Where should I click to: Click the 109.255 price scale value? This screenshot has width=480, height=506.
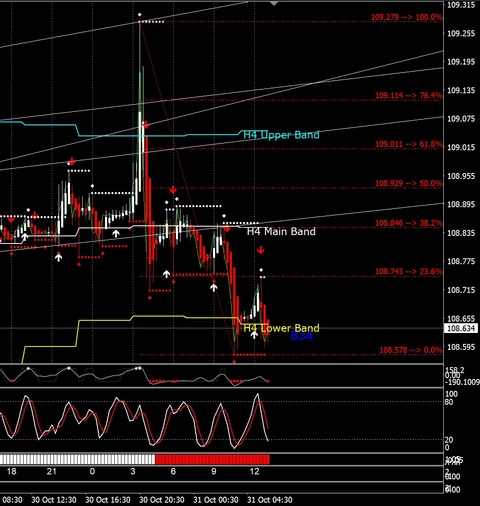coord(461,33)
